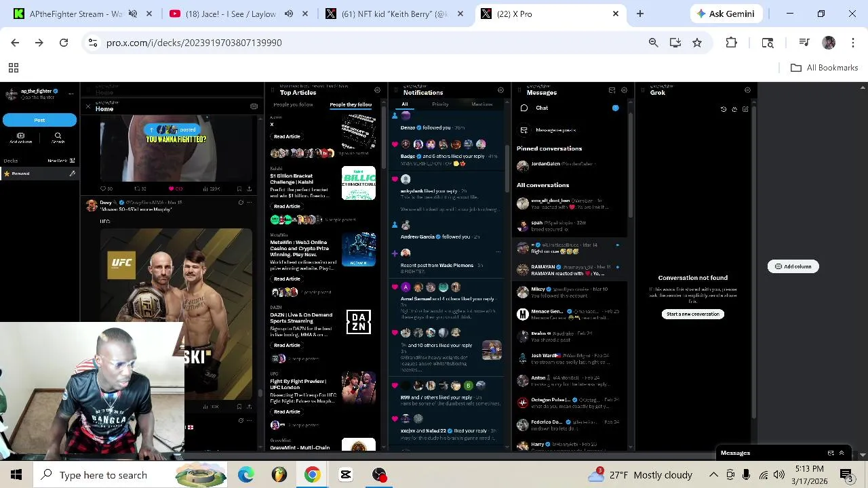This screenshot has width=868, height=488.
Task: Click Read Article for the Kalshi article
Action: pyautogui.click(x=286, y=206)
